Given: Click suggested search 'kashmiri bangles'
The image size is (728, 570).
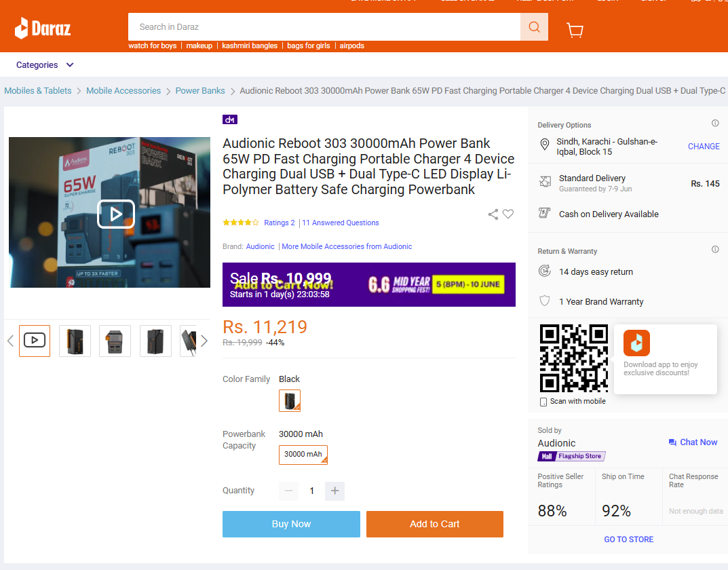Looking at the screenshot, I should point(250,45).
